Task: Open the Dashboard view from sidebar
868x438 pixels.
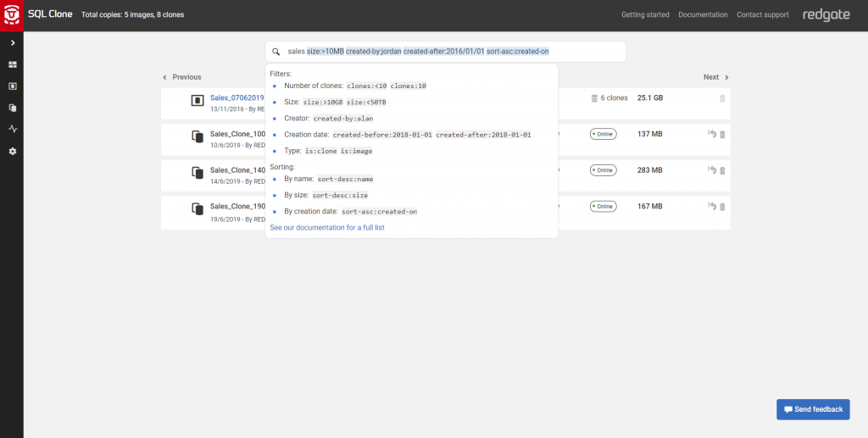Action: (x=12, y=64)
